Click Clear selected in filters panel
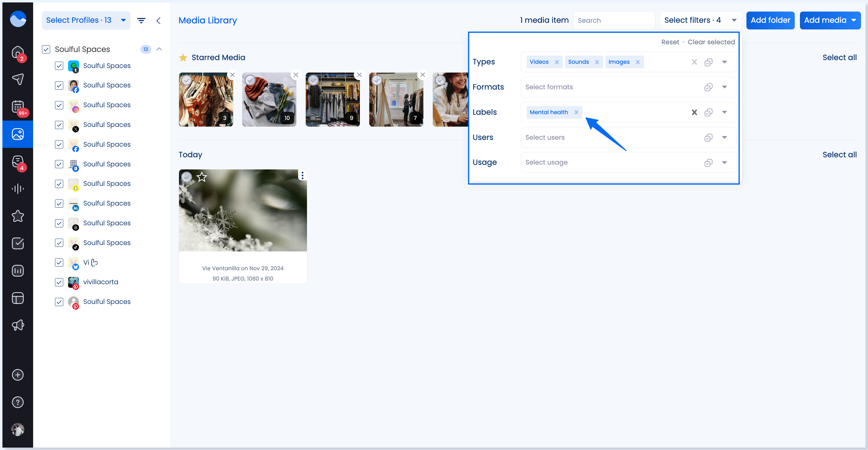Viewport: 868px width, 450px height. pyautogui.click(x=711, y=42)
